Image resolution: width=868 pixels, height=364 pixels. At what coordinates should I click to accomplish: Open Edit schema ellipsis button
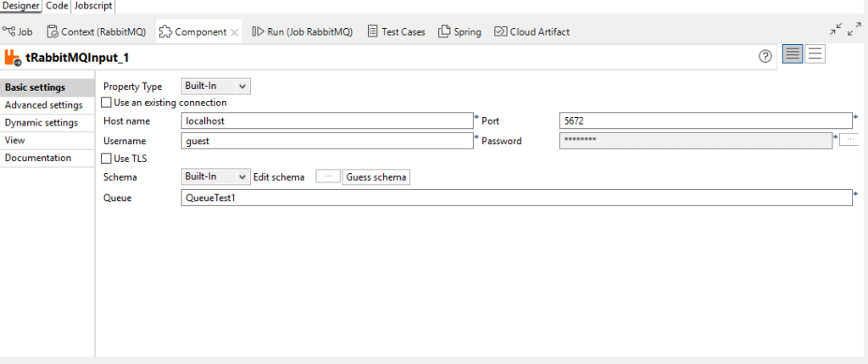(x=328, y=176)
